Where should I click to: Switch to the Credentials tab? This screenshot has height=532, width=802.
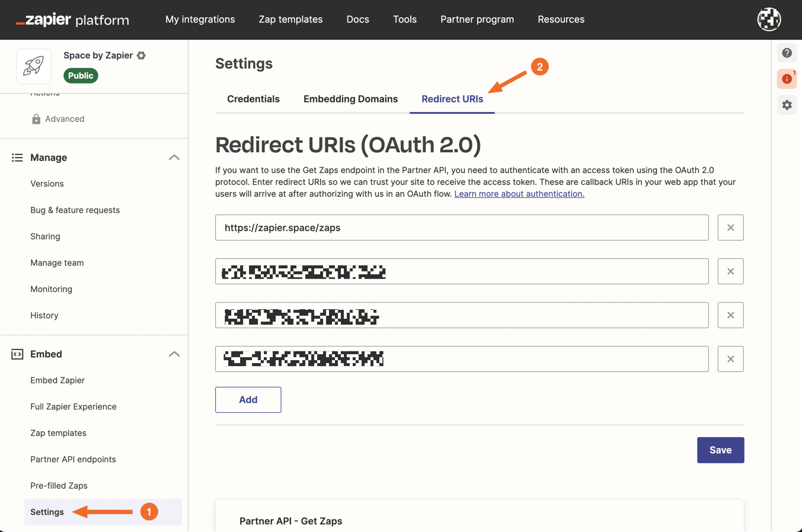click(x=253, y=99)
